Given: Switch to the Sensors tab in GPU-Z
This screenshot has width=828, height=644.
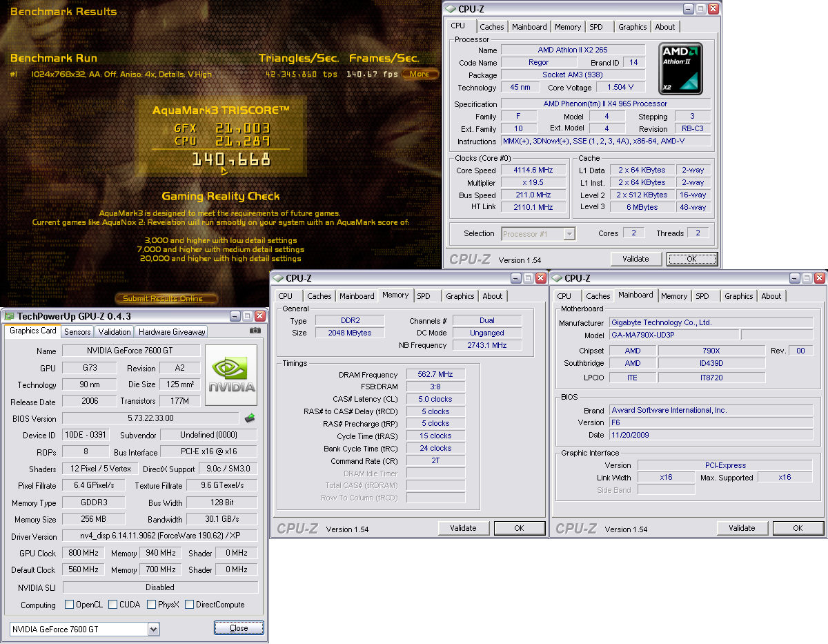Looking at the screenshot, I should 77,332.
